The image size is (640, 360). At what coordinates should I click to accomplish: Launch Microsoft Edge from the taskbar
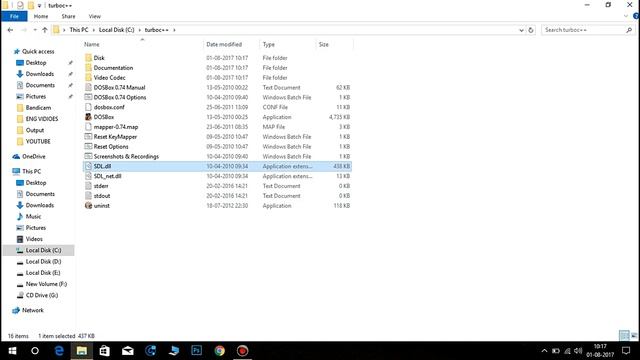pyautogui.click(x=59, y=351)
